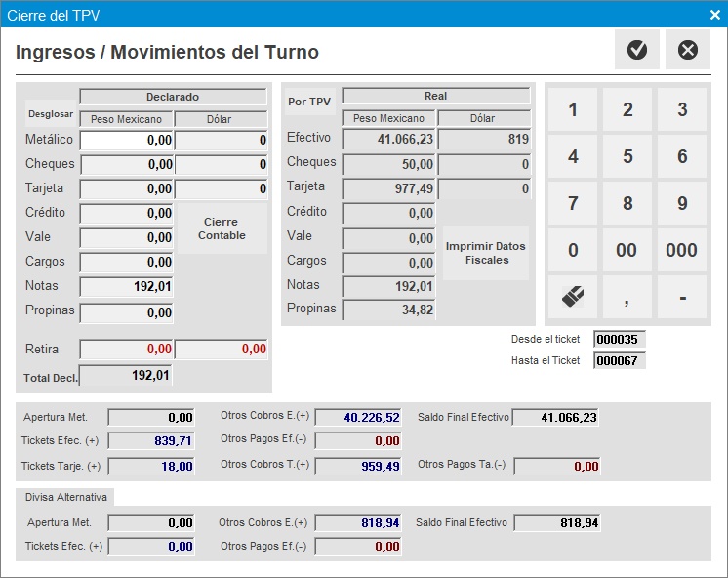Click the Desde el ticket field

click(619, 340)
